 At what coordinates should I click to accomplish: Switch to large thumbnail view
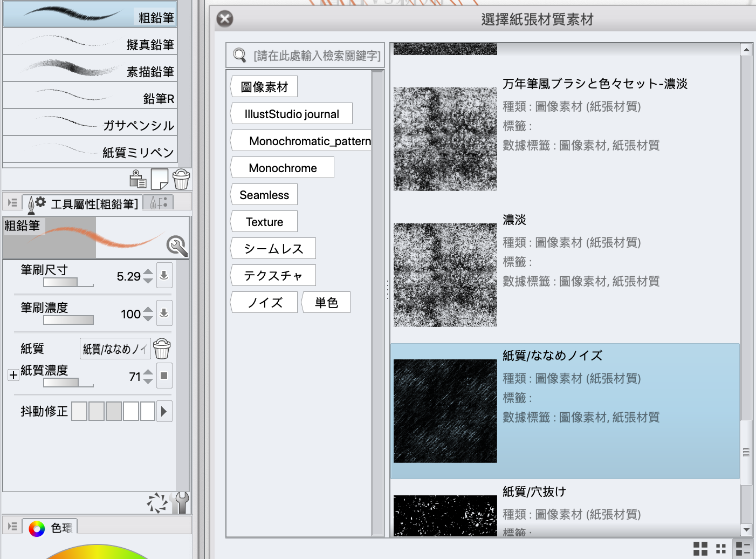click(x=700, y=549)
